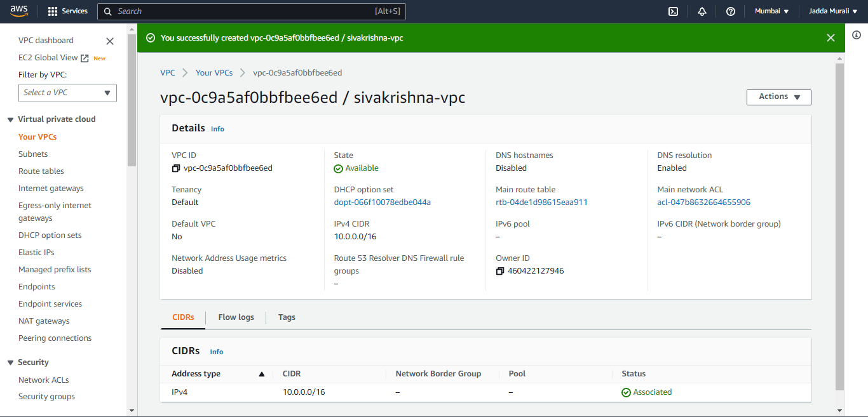Click the AWS logo home icon
The width and height of the screenshot is (868, 417).
(18, 11)
